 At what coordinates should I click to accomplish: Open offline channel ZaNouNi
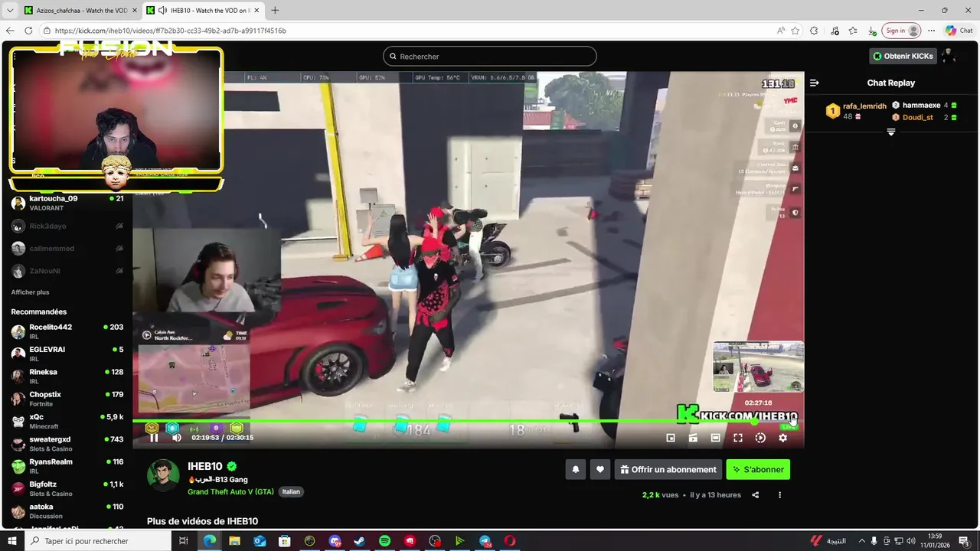tap(67, 271)
